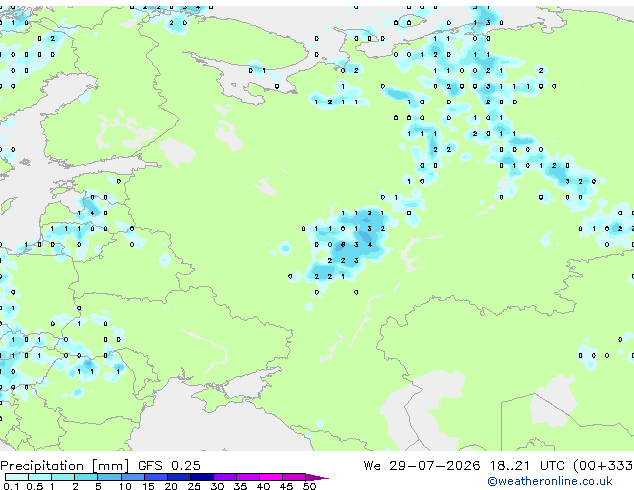This screenshot has height=490, width=634.
Task: Pick the 35 mm magenta legend swatch
Action: pos(247,477)
